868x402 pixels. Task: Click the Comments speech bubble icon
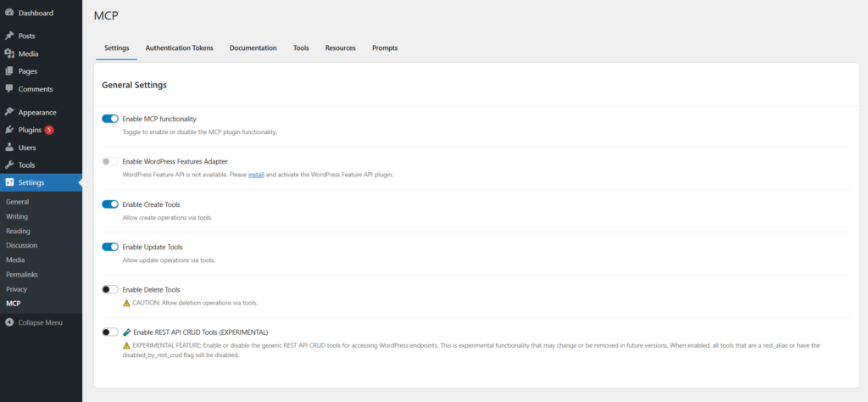[x=9, y=88]
